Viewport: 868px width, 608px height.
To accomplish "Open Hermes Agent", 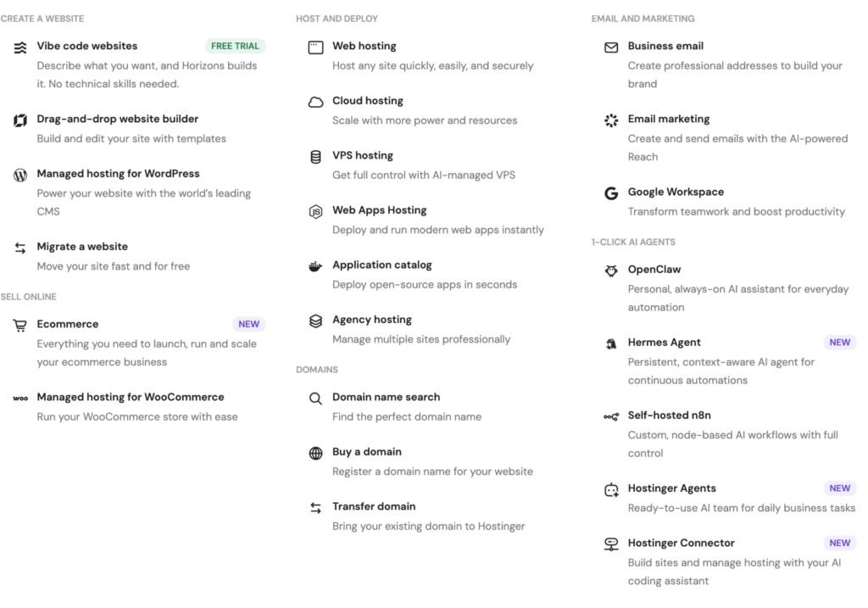I will click(664, 343).
